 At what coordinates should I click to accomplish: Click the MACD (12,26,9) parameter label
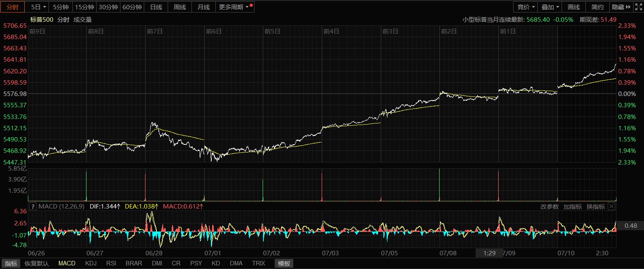pos(61,206)
